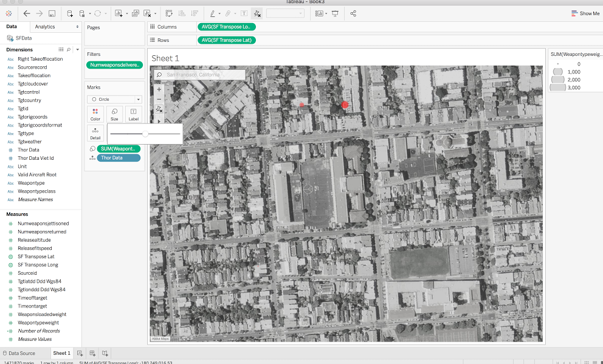Select Number of Records measure

coord(38,331)
